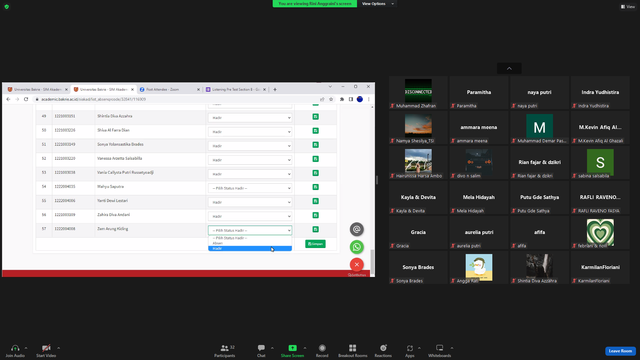
Task: Choose the Pilih Status Hadir placeholder option
Action: click(x=250, y=238)
